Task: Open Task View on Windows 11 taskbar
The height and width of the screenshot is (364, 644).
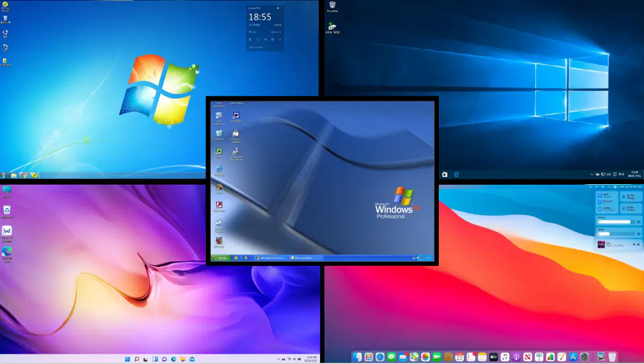Action: pyautogui.click(x=145, y=359)
